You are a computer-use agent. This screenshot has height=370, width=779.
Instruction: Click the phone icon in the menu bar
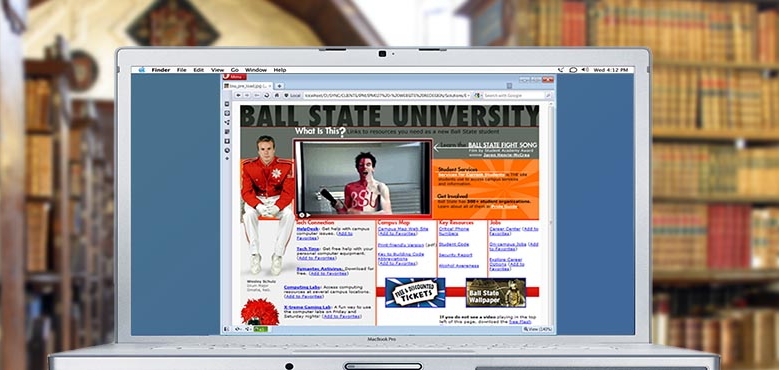(560, 70)
